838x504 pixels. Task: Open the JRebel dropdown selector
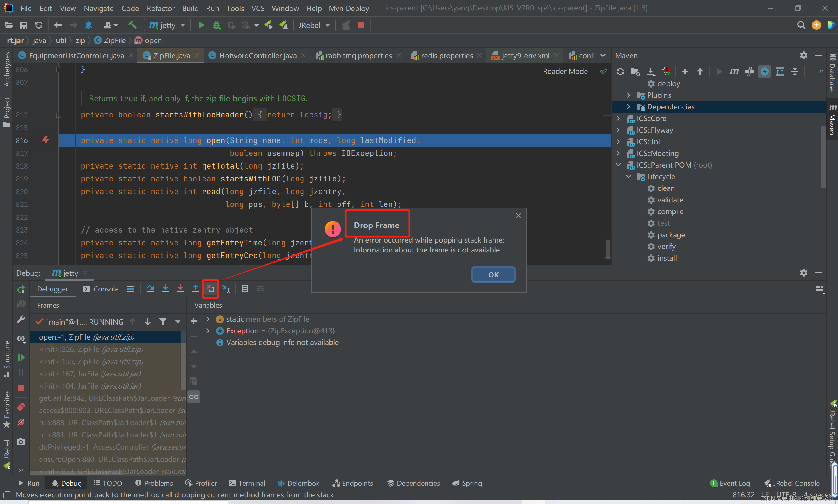314,25
